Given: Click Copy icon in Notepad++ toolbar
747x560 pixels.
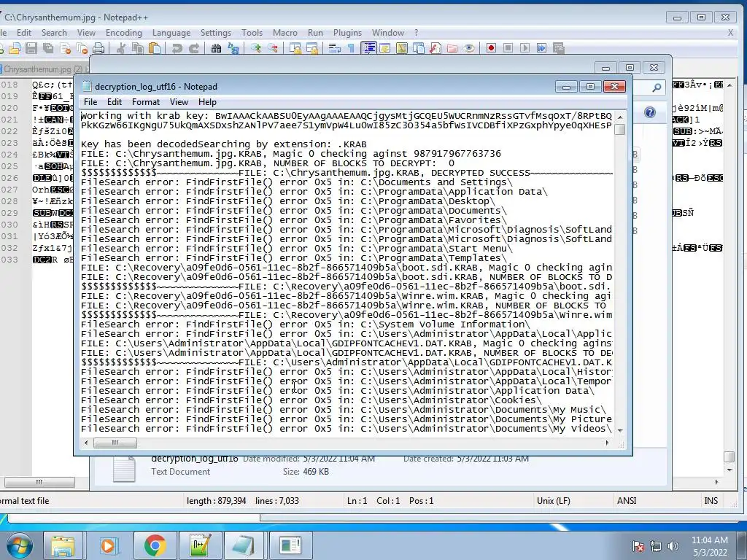Looking at the screenshot, I should click(138, 48).
